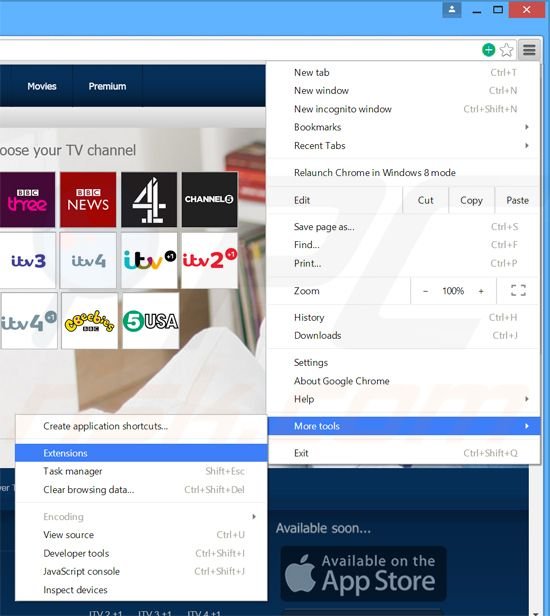
Task: Switch to the Movies tab
Action: pyautogui.click(x=42, y=86)
